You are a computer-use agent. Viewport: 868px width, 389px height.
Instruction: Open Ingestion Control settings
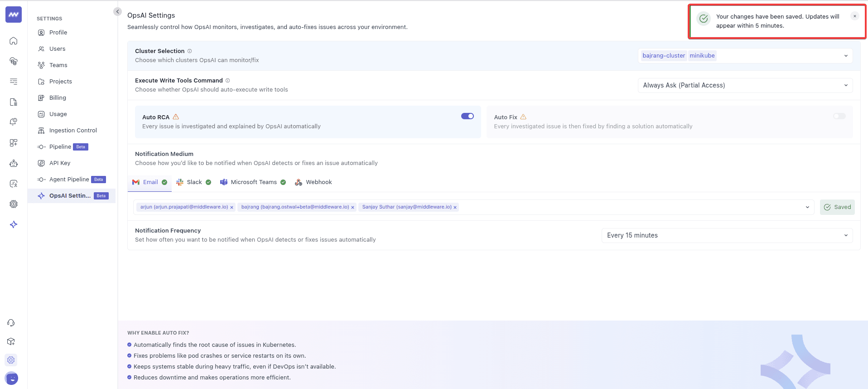pyautogui.click(x=72, y=131)
